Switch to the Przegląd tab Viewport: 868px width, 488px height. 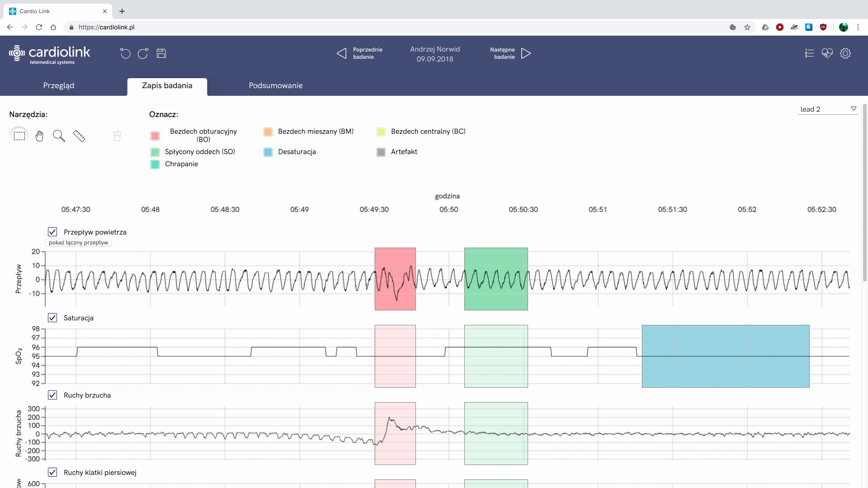click(59, 85)
